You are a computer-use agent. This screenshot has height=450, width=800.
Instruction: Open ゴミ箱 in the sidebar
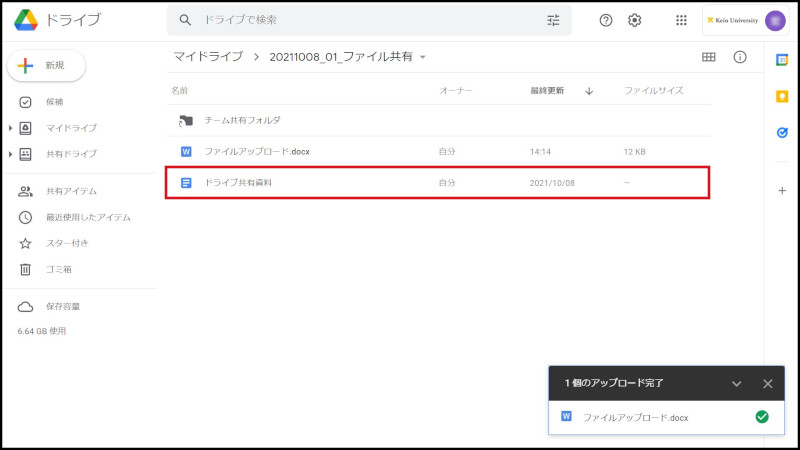[59, 269]
